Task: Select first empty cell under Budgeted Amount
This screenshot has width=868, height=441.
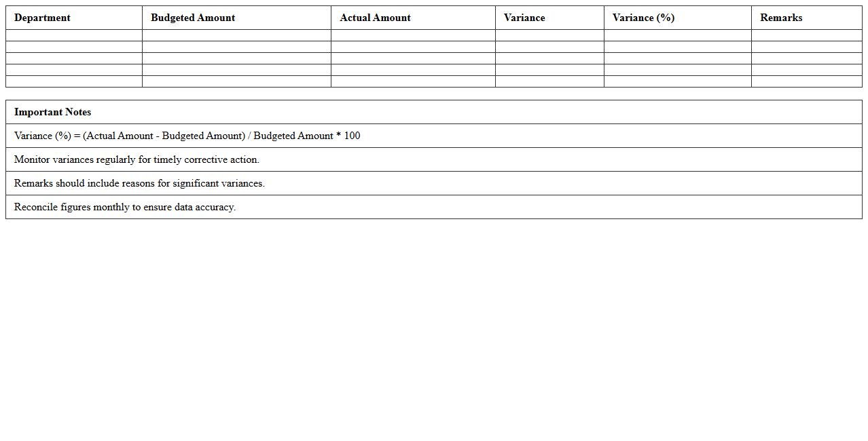Action: coord(236,35)
